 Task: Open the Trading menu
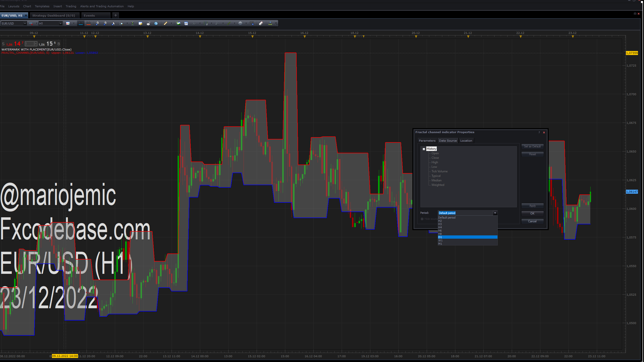click(71, 6)
